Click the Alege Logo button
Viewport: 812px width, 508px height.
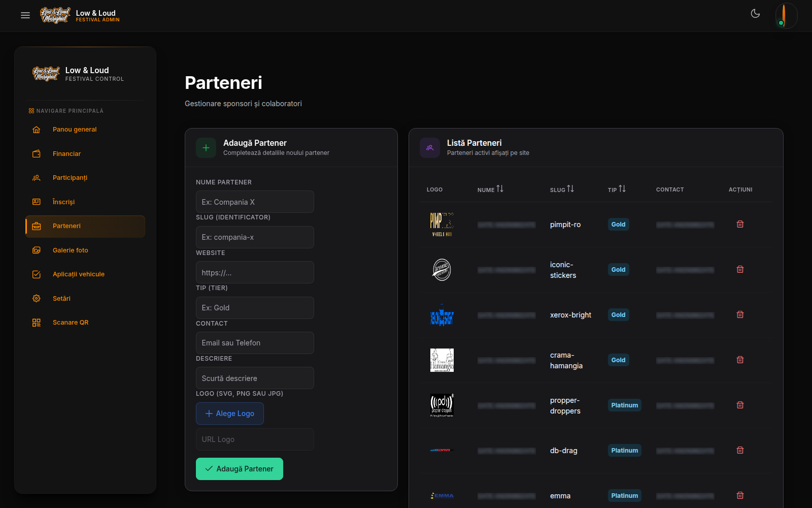pos(230,414)
